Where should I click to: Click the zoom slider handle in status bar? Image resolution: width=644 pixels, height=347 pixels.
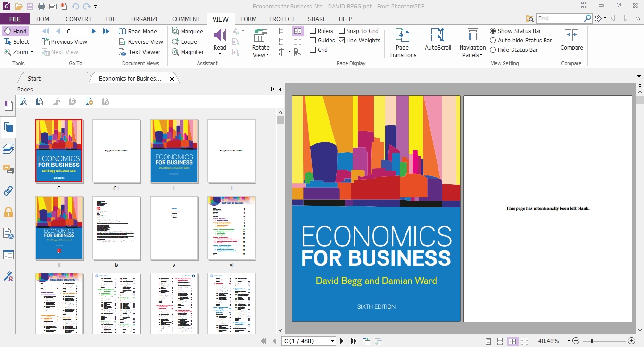pyautogui.click(x=591, y=341)
